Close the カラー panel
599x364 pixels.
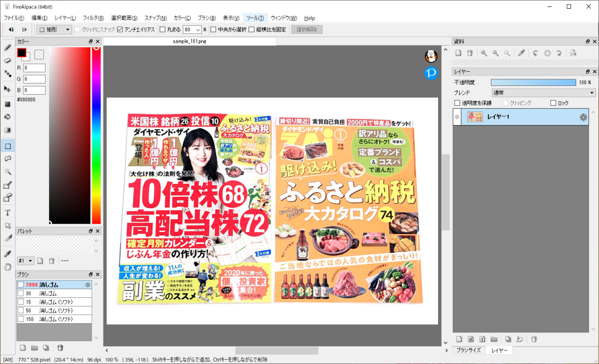(x=98, y=41)
